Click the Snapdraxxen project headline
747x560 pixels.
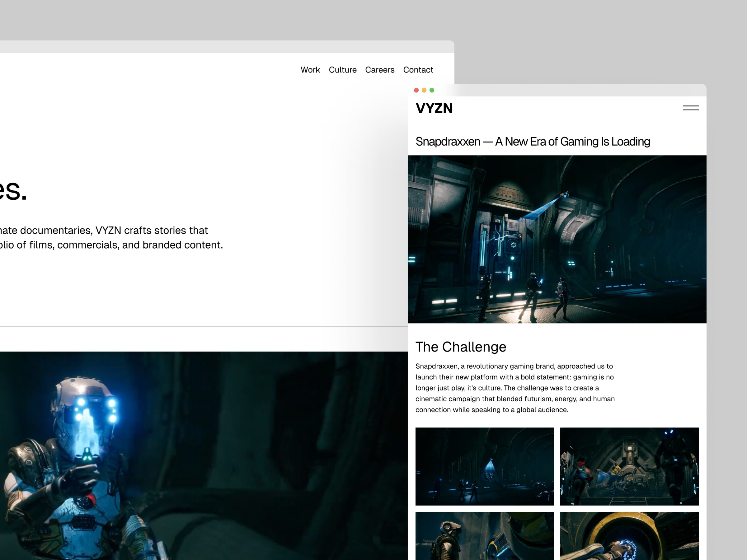(532, 142)
